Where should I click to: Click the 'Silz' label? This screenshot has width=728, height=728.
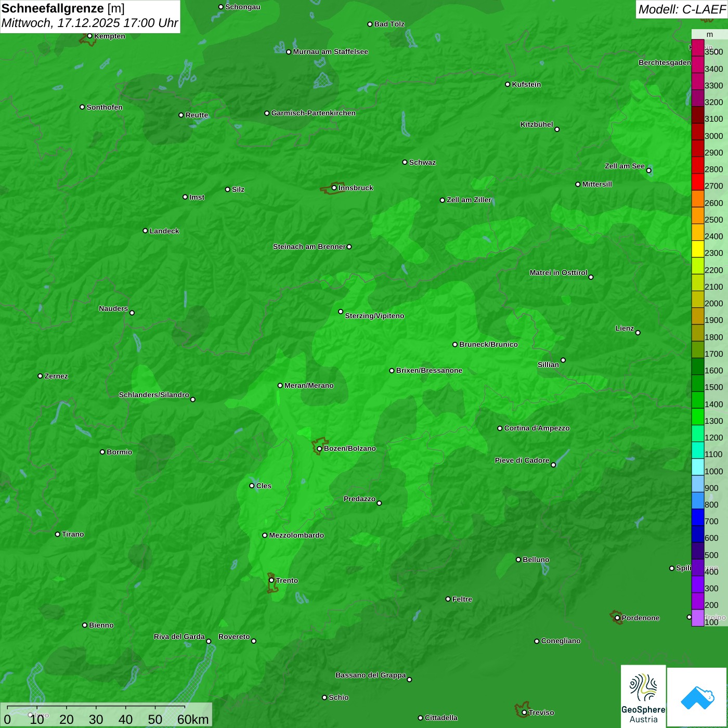click(238, 189)
